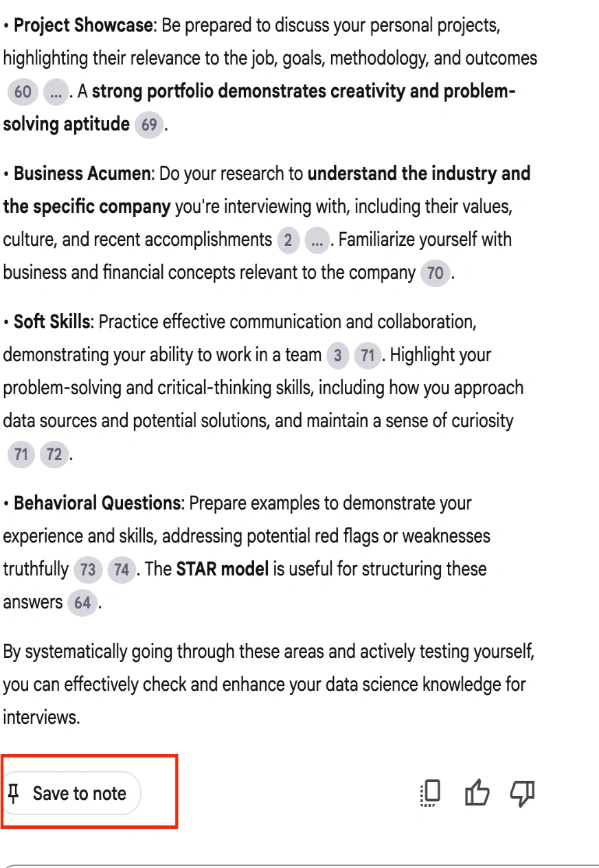Open citation 3 after work in a team
Viewport: 599px width, 868px height.
click(337, 355)
